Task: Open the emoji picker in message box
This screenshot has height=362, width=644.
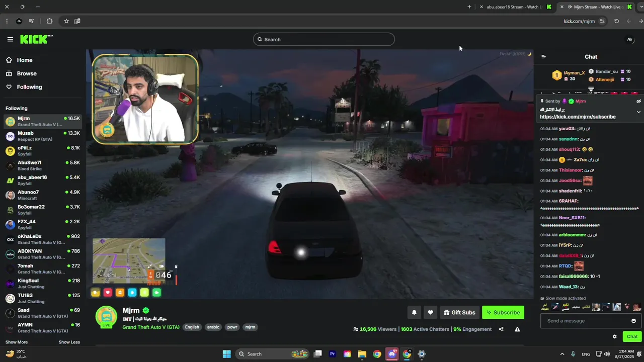Action: pos(633,321)
